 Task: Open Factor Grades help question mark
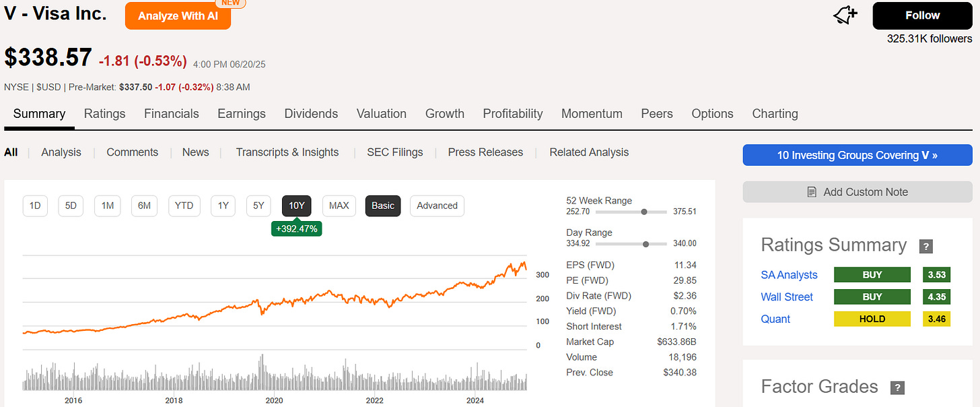point(897,387)
